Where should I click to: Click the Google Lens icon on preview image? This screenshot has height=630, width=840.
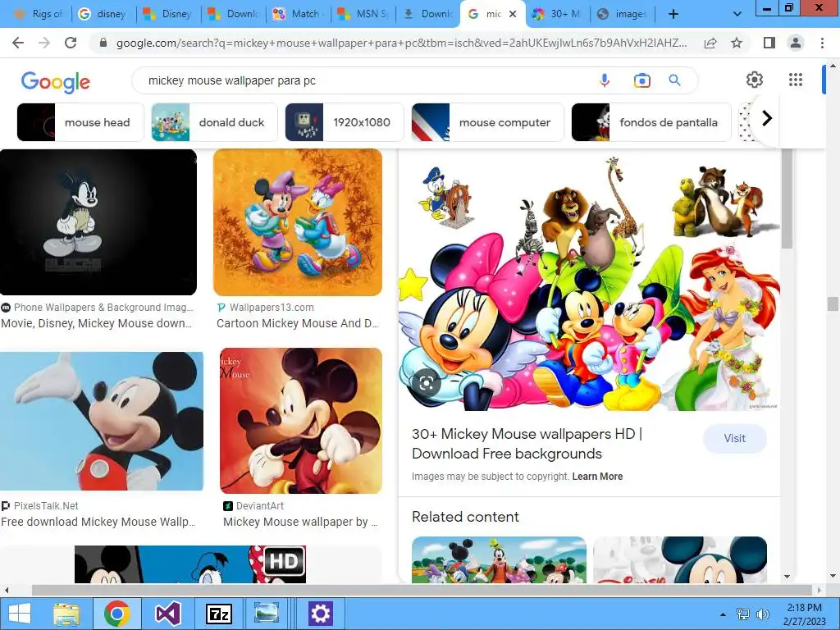coord(427,382)
